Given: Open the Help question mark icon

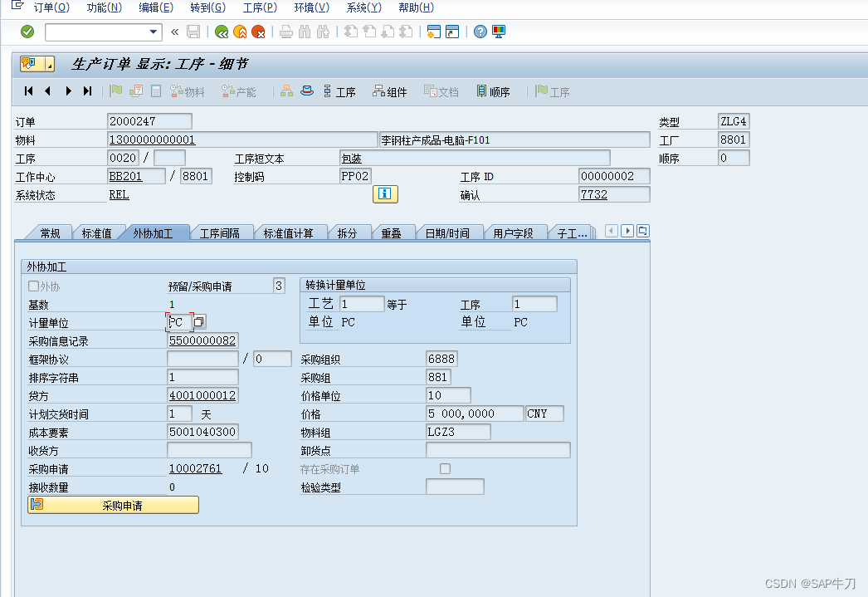Looking at the screenshot, I should [480, 32].
